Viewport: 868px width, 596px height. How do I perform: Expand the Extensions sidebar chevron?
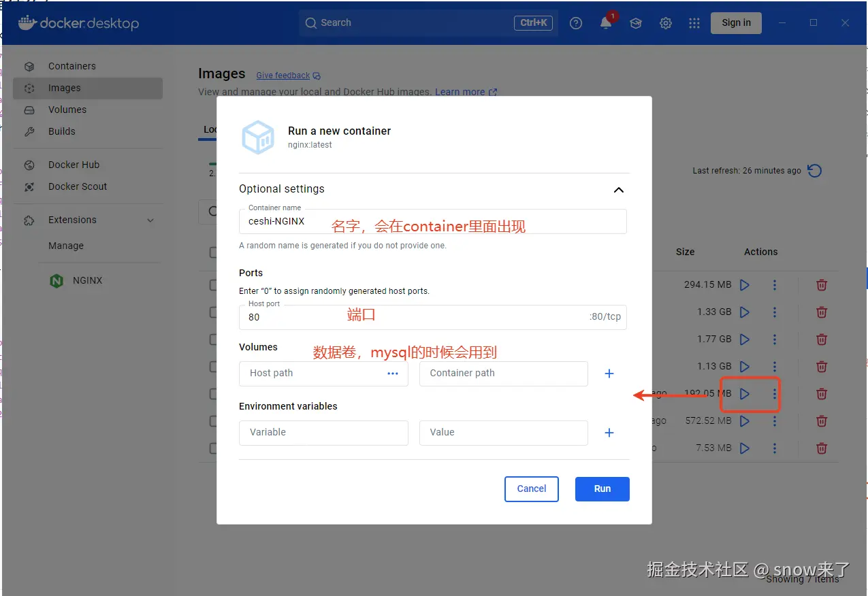(x=150, y=220)
